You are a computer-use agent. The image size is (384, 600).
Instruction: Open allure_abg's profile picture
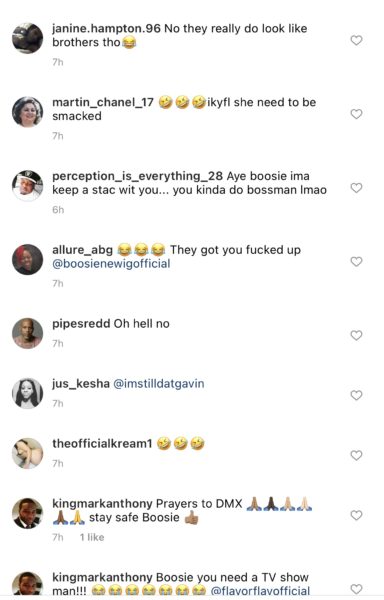pos(28,259)
